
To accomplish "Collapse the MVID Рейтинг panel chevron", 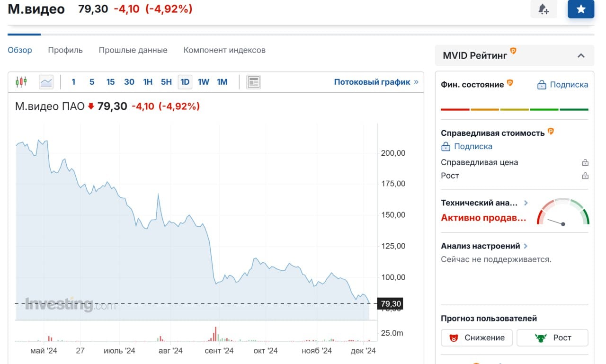I will coord(581,56).
